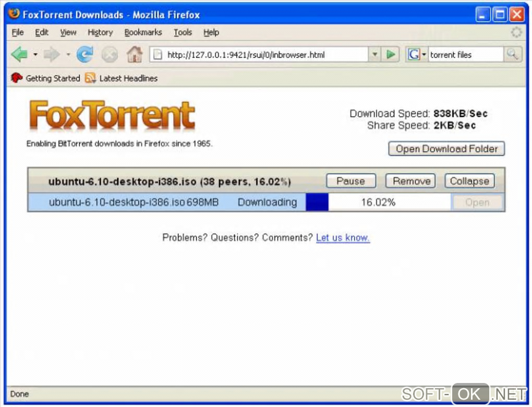Image resolution: width=532 pixels, height=407 pixels.
Task: Click the Open Download Folder button
Action: click(x=446, y=149)
